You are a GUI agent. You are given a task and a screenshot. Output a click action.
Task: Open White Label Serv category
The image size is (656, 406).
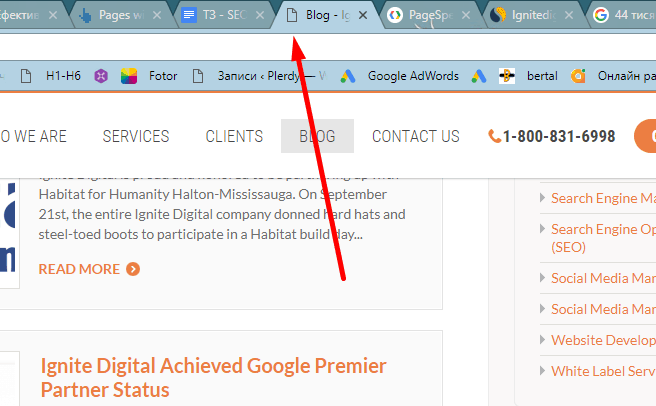603,371
